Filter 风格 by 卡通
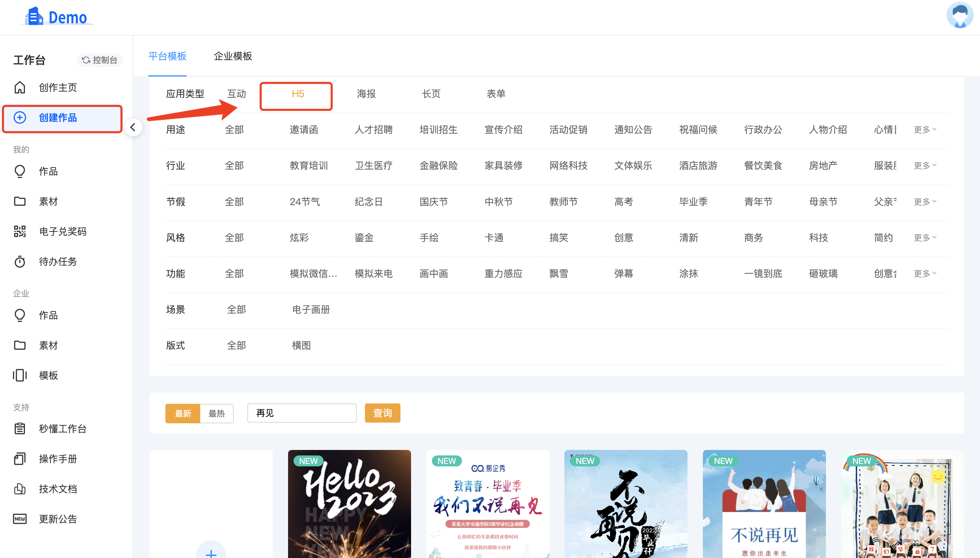Screen dimensions: 980x558 [494, 238]
